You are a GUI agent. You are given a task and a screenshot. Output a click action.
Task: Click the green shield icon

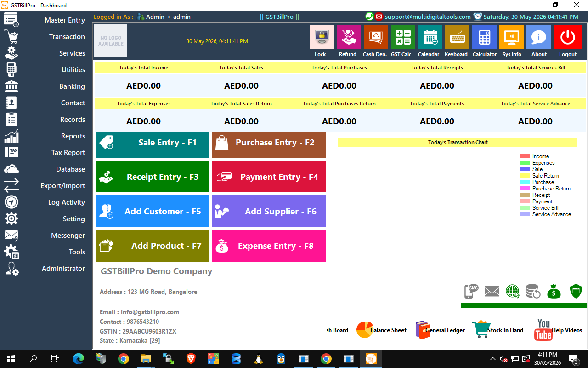pyautogui.click(x=576, y=291)
